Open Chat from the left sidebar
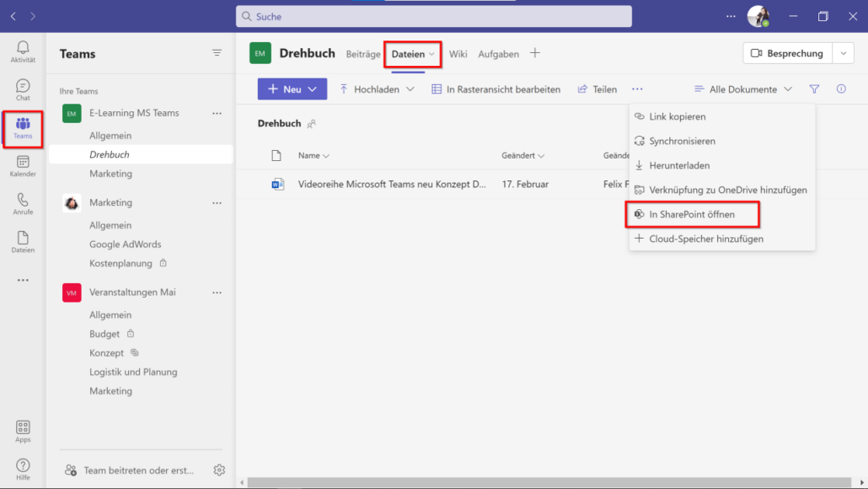The height and width of the screenshot is (489, 868). point(23,89)
